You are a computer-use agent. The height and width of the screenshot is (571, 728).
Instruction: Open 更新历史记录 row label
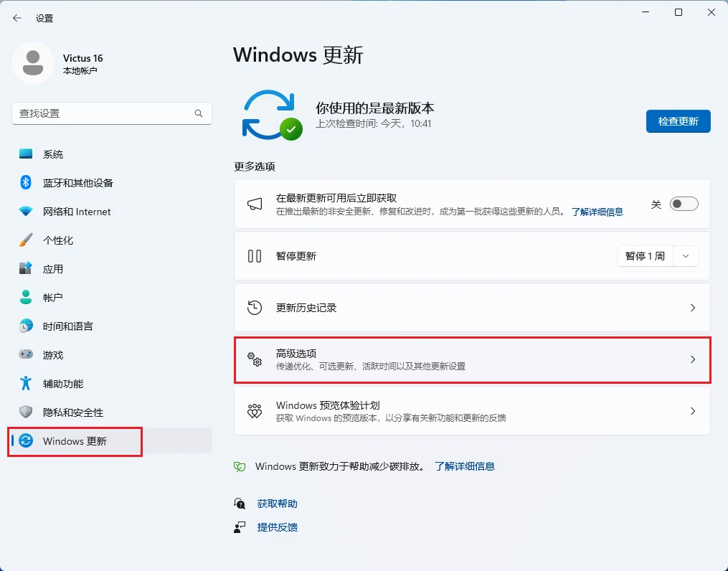coord(306,308)
